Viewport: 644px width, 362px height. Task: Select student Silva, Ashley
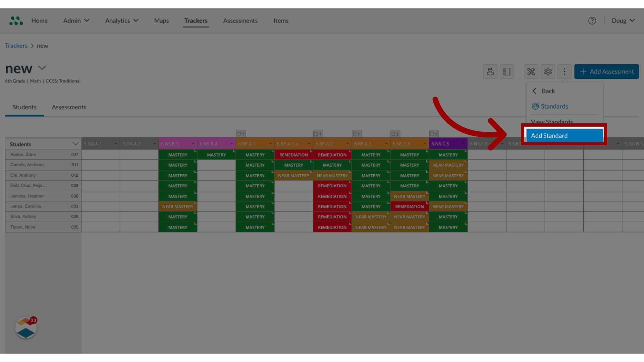coord(23,217)
